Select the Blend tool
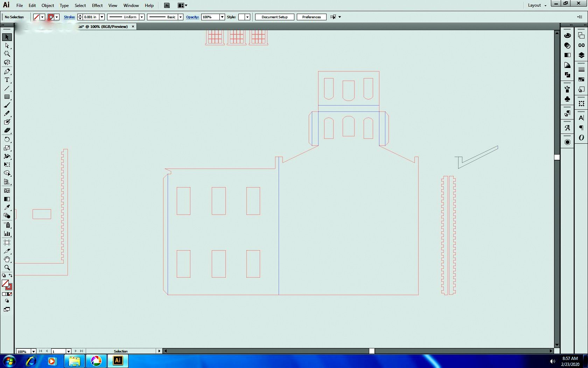 click(7, 216)
